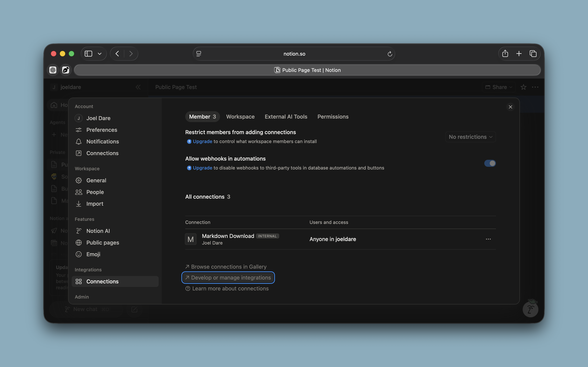The image size is (588, 367).
Task: Open the Safari share icon
Action: pos(505,53)
